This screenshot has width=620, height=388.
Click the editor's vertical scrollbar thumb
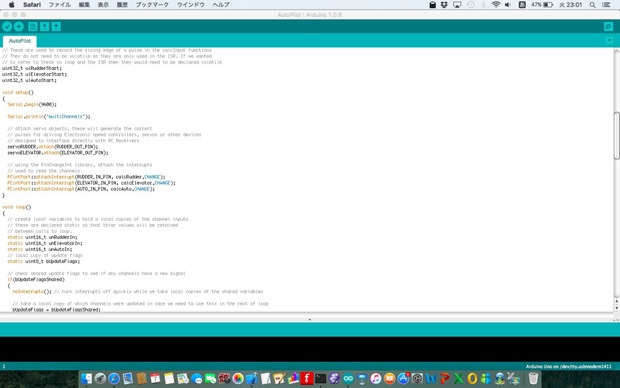[x=616, y=136]
